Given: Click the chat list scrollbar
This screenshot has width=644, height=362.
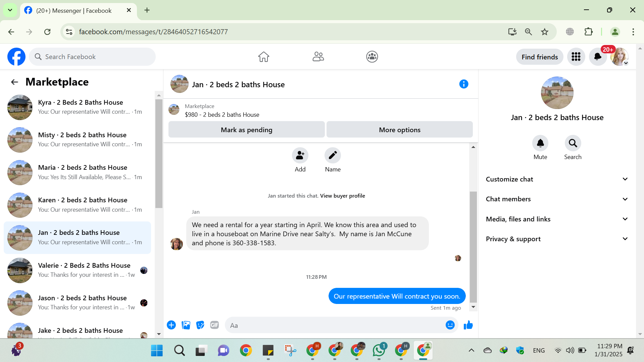Looking at the screenshot, I should click(159, 153).
